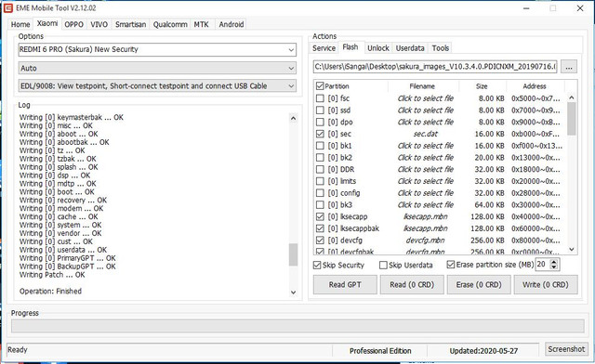The width and height of the screenshot is (595, 364).
Task: Click log panel scroll down arrow
Action: coord(293,292)
